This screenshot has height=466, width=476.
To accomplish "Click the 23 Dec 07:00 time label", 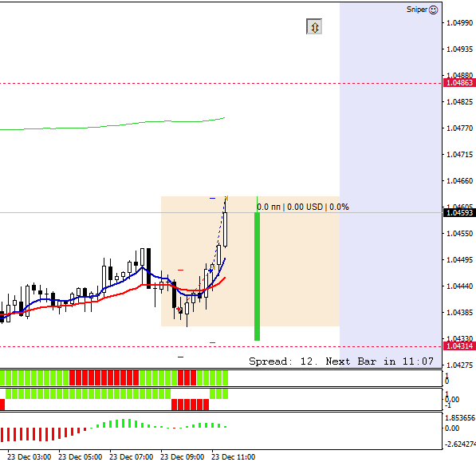I will coord(131,457).
